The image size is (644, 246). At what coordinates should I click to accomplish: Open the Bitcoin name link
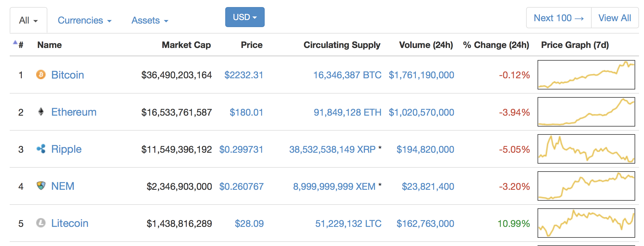[68, 75]
